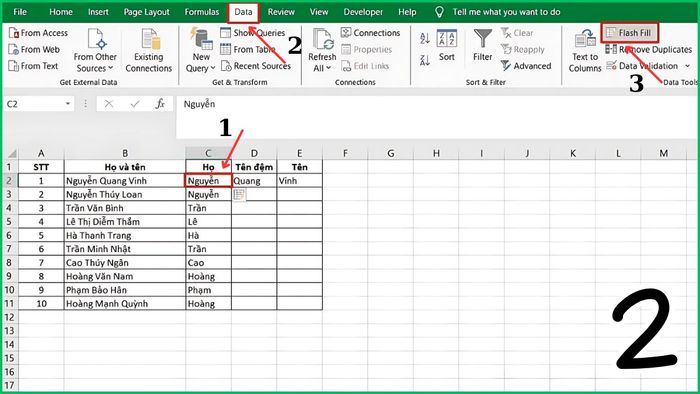The image size is (700, 394).
Task: Switch to the Developer tab
Action: [x=363, y=12]
